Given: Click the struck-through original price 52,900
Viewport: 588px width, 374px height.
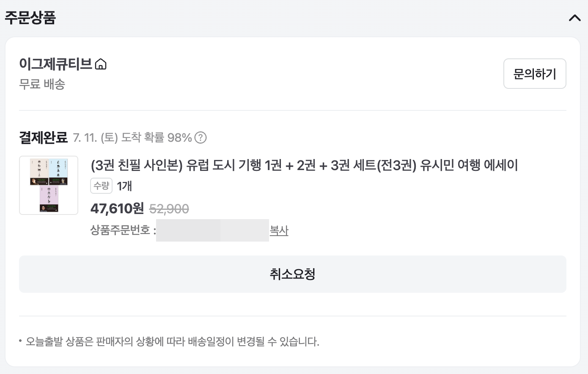Looking at the screenshot, I should click(169, 209).
